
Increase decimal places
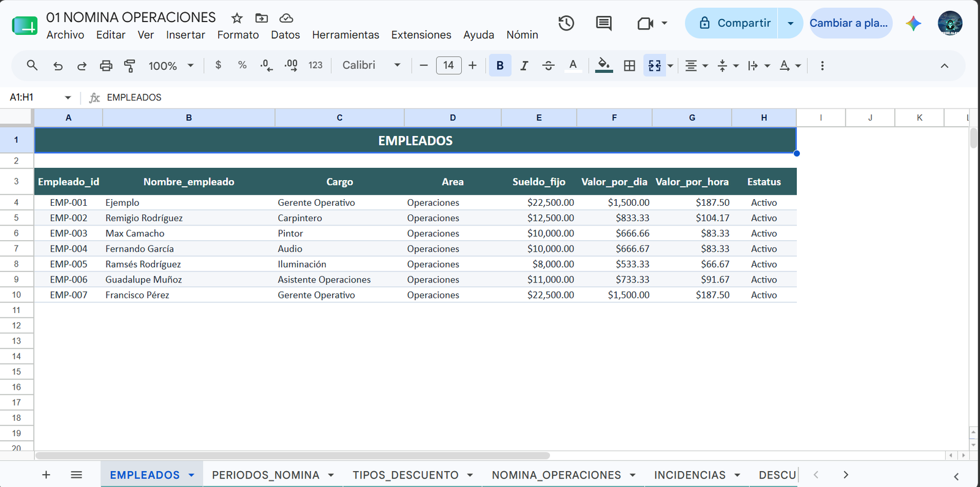291,65
